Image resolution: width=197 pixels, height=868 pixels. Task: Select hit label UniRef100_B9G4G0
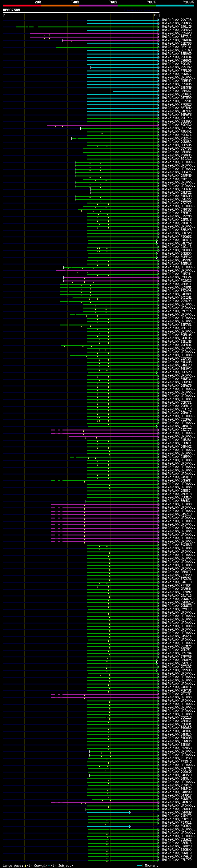click(x=177, y=125)
